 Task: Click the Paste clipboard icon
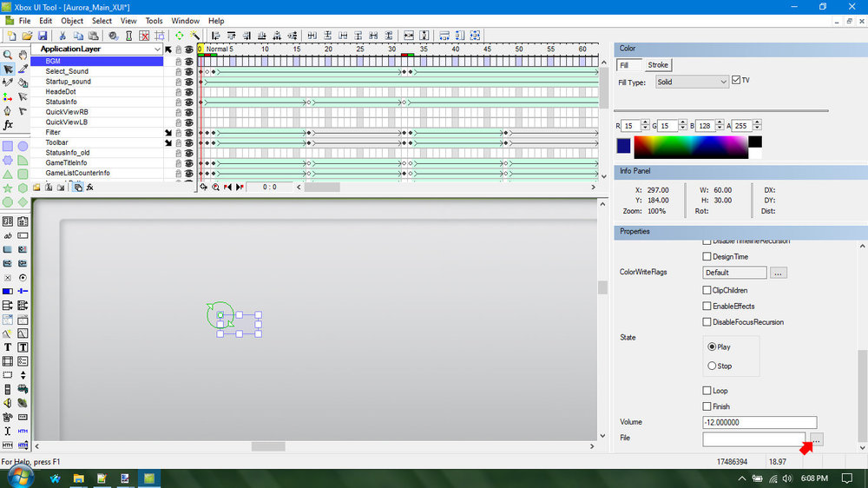(x=94, y=36)
